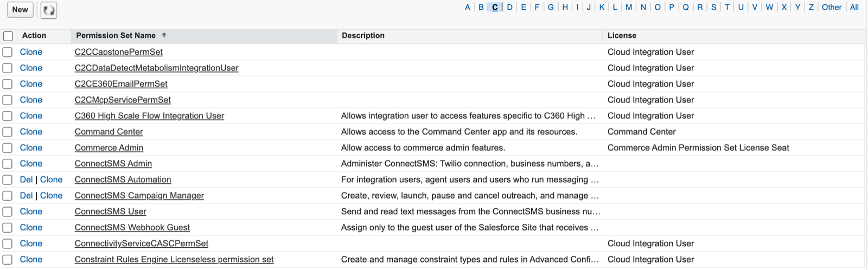Screen dimensions: 868x270
Task: Open ConnectivityServiceCASCPermSet link
Action: [x=142, y=243]
